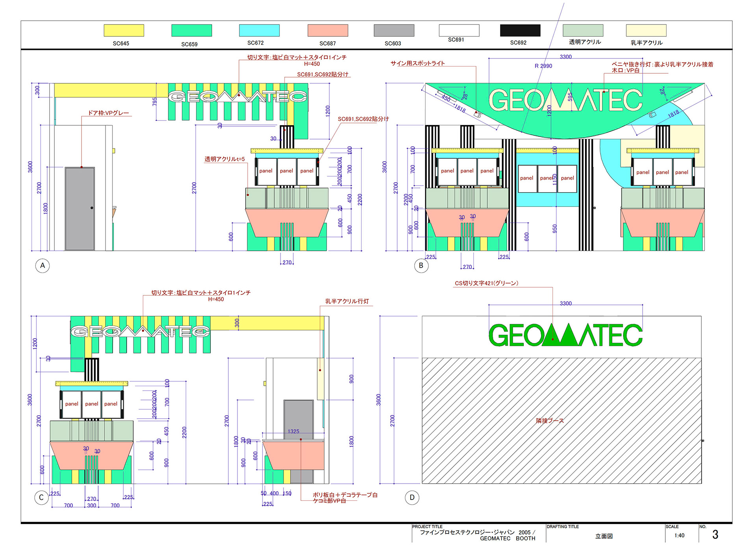
Task: Select the 'ポリ板白+デコラテープ白' note
Action: pyautogui.click(x=345, y=495)
